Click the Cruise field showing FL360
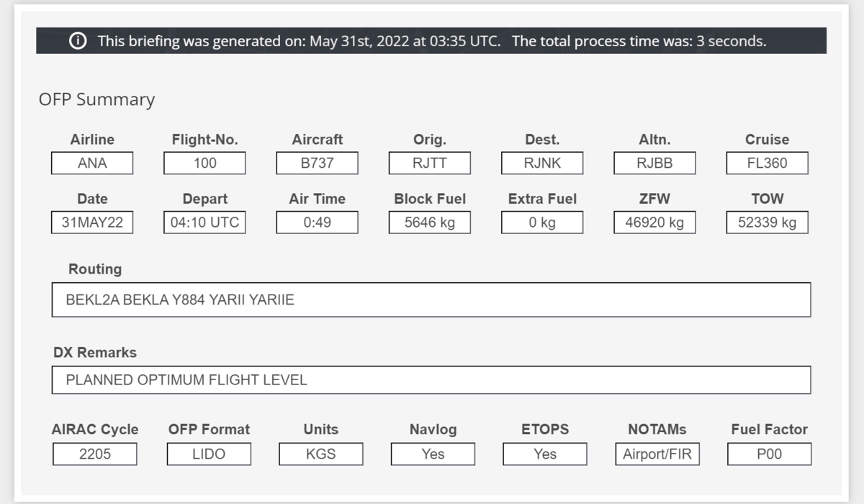 (x=767, y=163)
